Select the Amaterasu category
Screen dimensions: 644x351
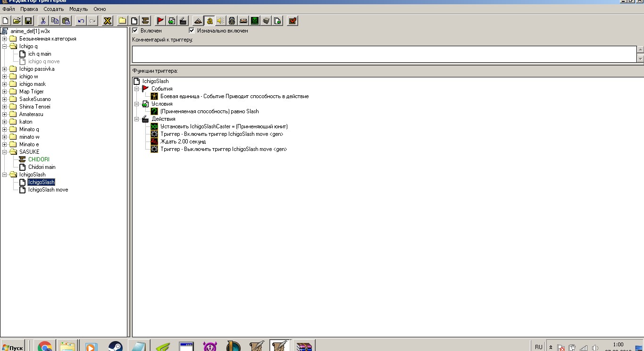[31, 114]
